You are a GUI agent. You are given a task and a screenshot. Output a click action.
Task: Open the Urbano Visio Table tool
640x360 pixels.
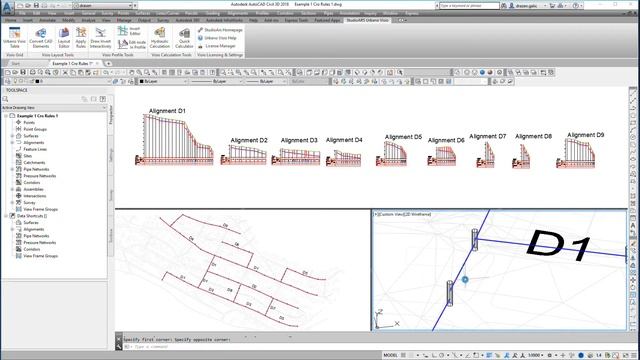coord(14,38)
